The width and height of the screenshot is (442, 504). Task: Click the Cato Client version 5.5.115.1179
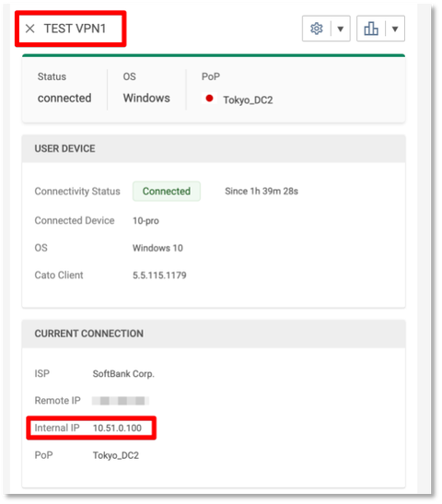coord(159,275)
